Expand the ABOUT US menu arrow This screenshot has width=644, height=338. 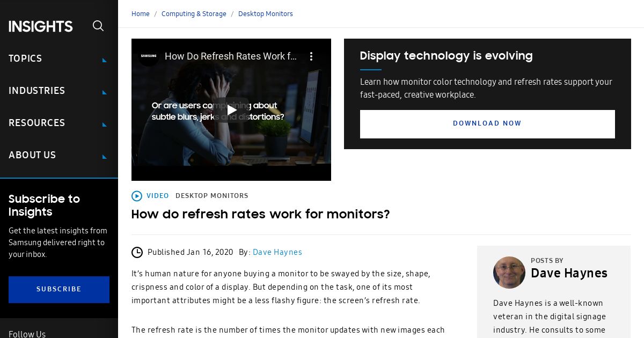point(105,157)
